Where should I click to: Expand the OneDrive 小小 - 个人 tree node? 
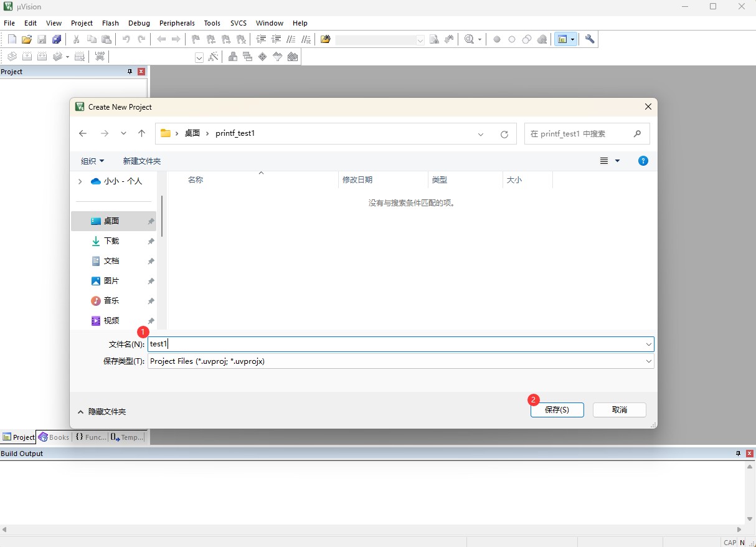tap(80, 181)
